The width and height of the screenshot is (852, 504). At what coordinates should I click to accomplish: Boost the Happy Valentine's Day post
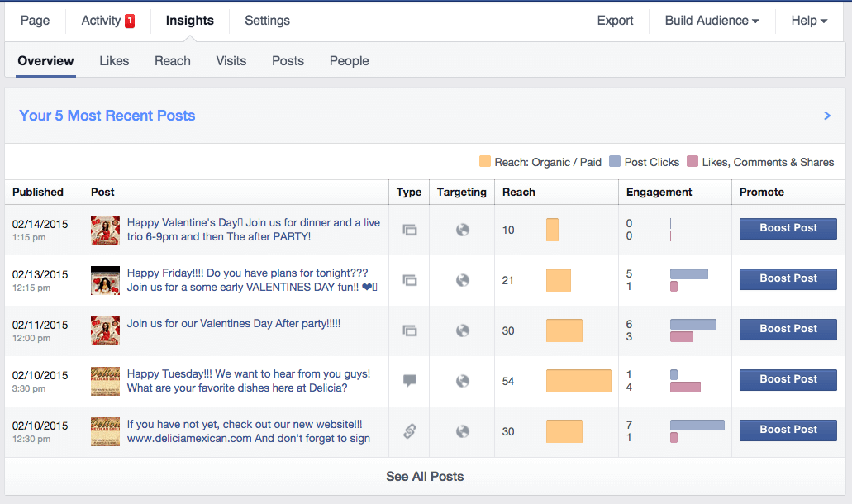[788, 229]
